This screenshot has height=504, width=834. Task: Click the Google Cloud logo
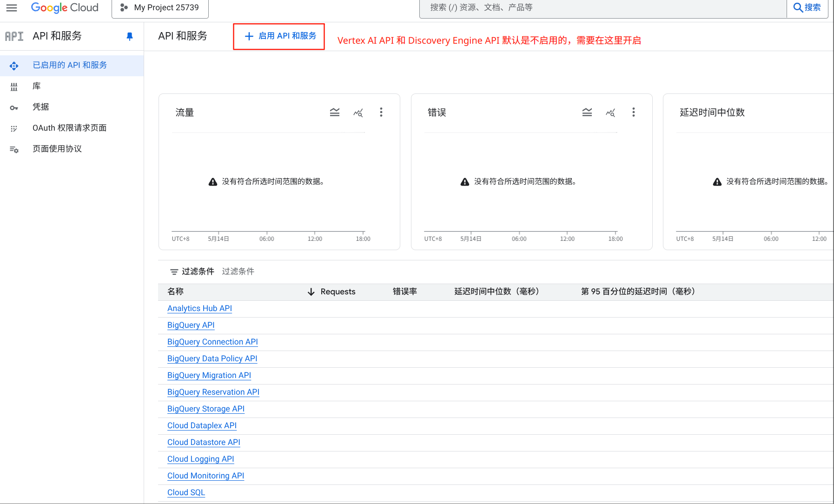click(x=65, y=7)
